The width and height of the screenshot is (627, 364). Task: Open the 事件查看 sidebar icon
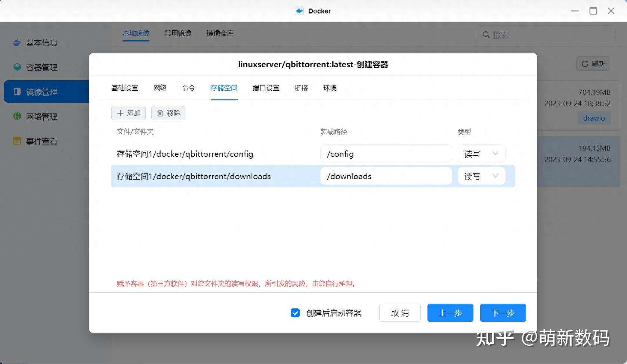tap(17, 141)
